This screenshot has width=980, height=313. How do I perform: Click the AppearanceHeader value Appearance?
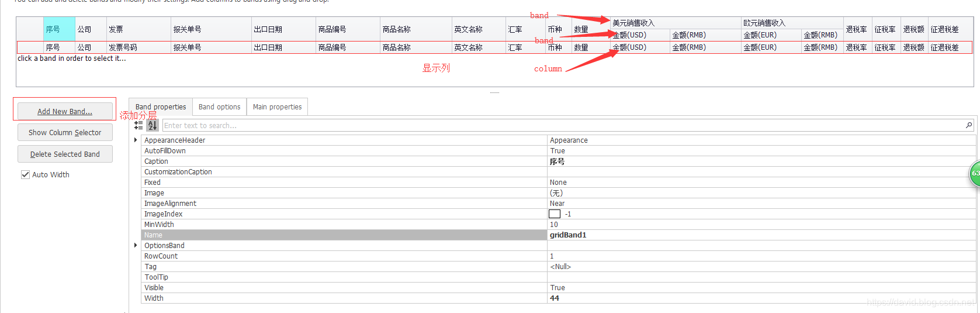point(569,140)
